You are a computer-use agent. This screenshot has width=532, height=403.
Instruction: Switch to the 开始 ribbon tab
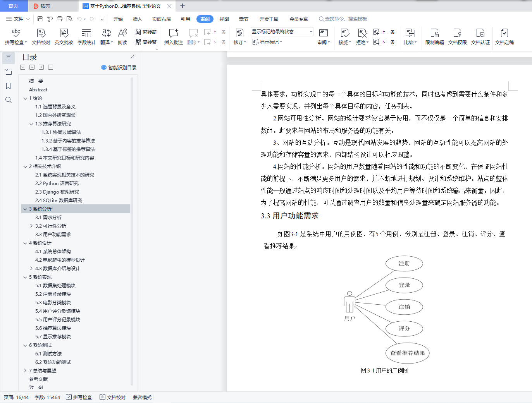click(118, 19)
